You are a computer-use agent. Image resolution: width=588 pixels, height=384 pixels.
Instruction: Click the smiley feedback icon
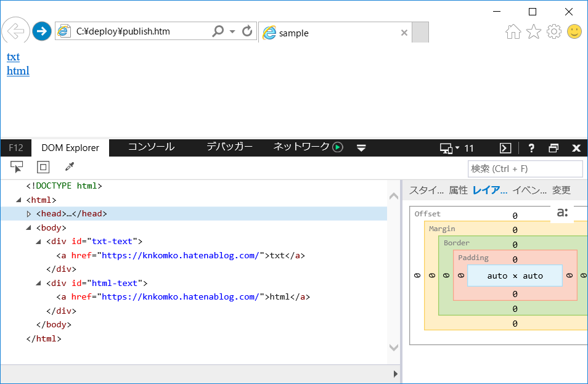[574, 31]
